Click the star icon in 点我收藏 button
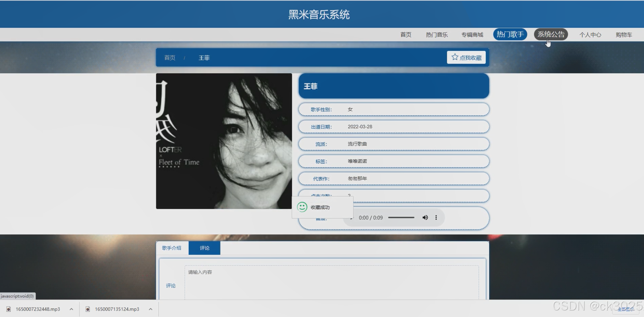The width and height of the screenshot is (644, 317). 455,57
